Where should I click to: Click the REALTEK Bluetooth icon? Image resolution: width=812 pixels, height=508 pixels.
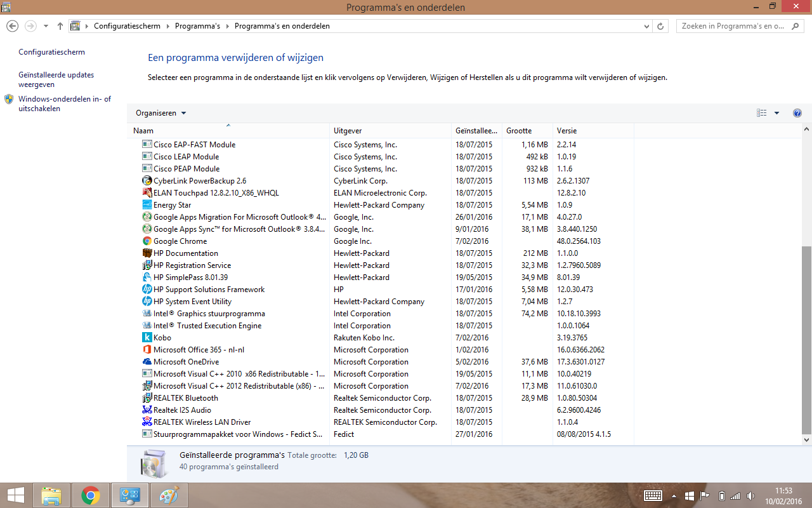tap(147, 398)
